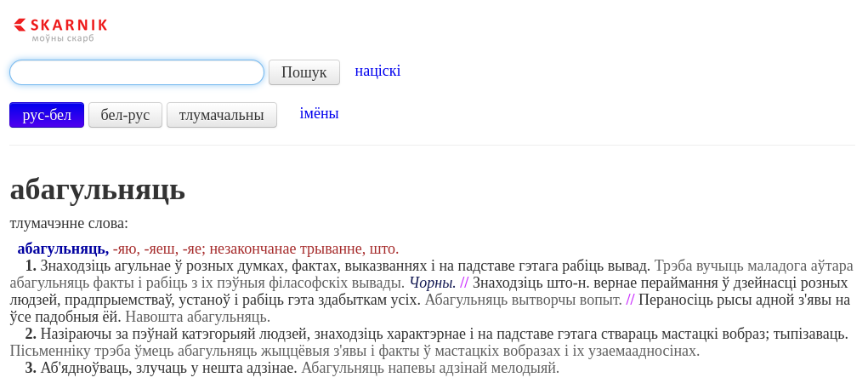Click the definition number 1.
The height and width of the screenshot is (389, 868).
pyautogui.click(x=31, y=266)
